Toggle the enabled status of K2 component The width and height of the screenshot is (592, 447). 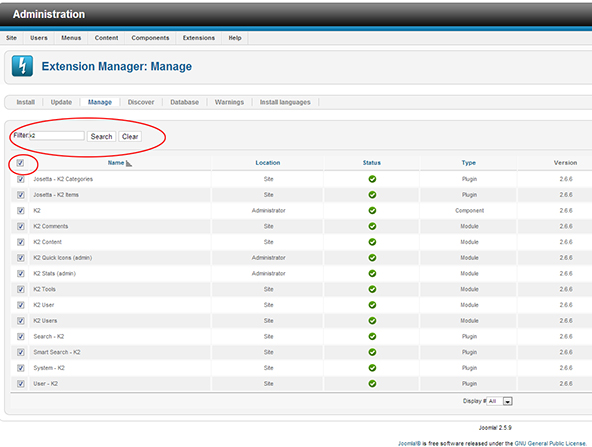coord(372,210)
